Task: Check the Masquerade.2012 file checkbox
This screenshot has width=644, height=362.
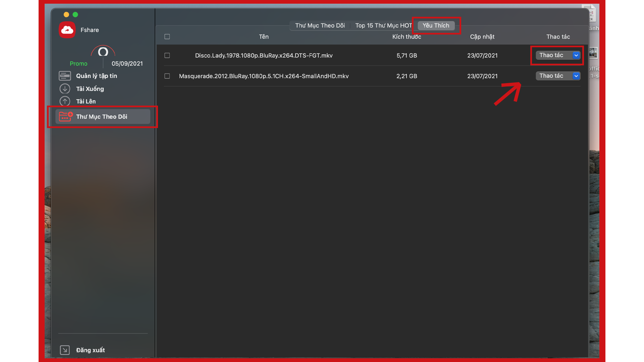Action: [167, 76]
